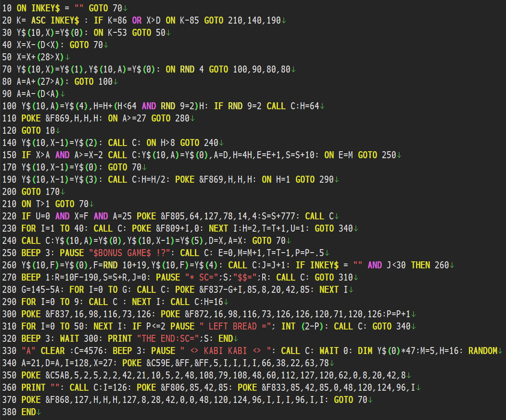This screenshot has width=506, height=420.
Task: Click the "$$=" string in line 270
Action: 245,278
